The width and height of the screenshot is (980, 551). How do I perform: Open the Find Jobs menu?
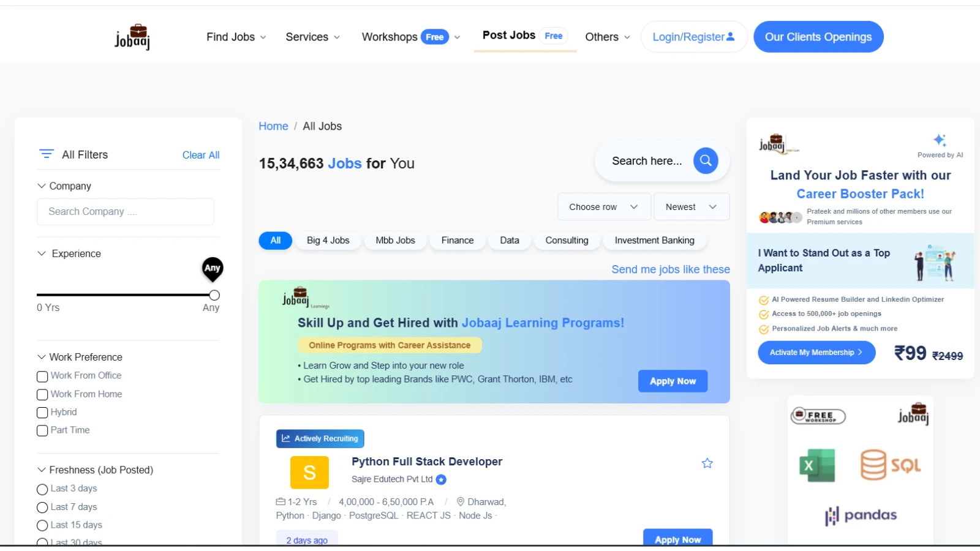click(236, 37)
